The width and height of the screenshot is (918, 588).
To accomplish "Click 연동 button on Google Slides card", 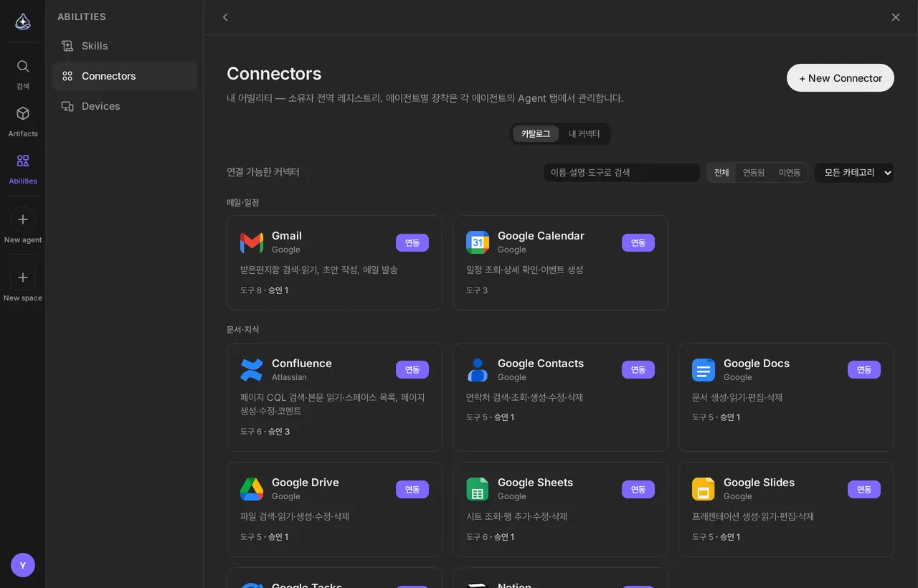I will coord(864,489).
